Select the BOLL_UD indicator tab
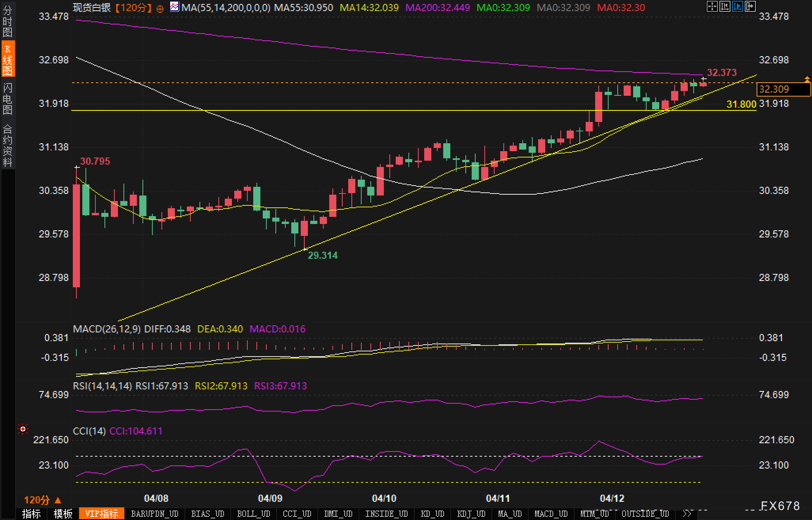 tap(253, 514)
